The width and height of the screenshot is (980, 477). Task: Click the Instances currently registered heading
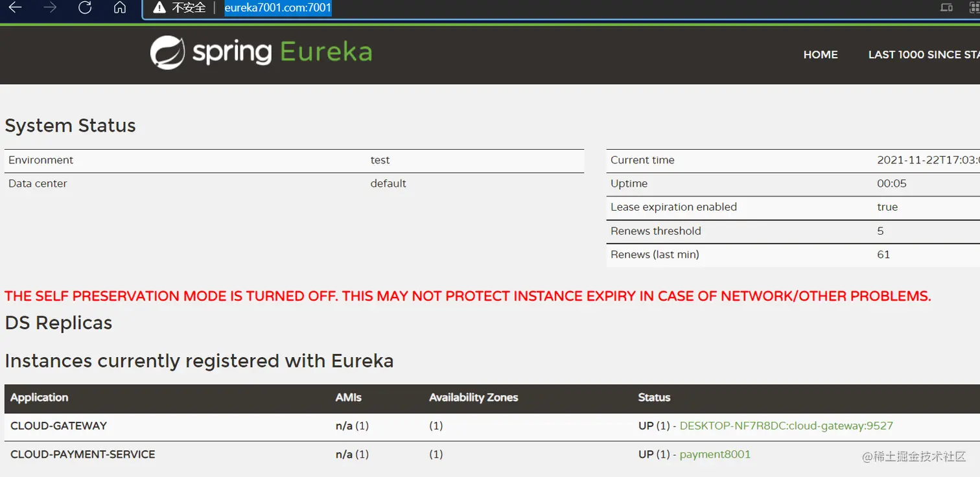click(199, 360)
